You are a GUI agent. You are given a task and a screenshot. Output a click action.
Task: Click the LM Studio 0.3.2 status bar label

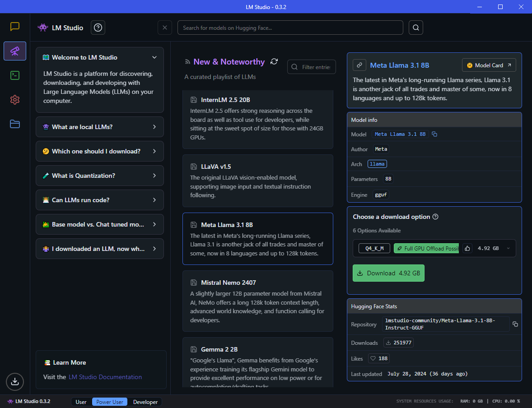[29, 402]
